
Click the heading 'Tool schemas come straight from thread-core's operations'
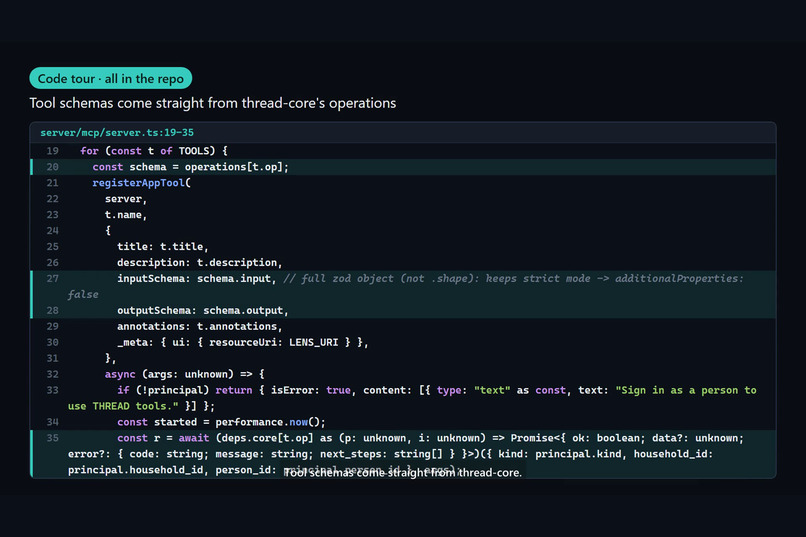click(x=213, y=103)
